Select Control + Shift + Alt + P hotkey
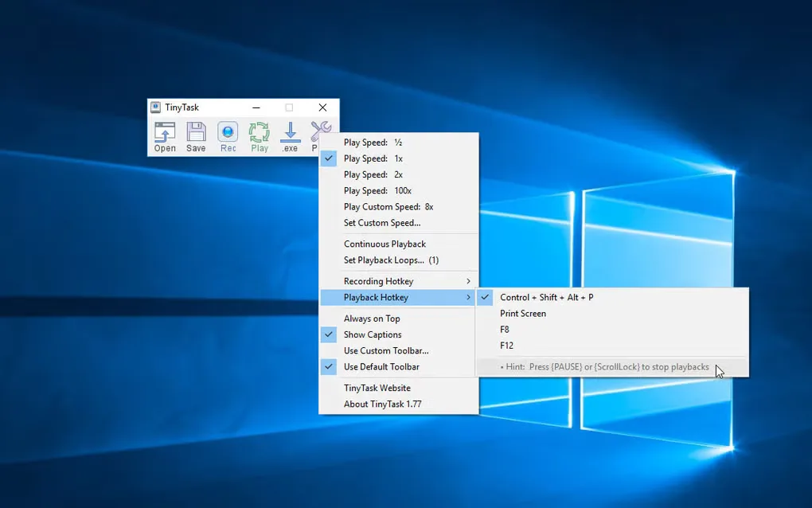The height and width of the screenshot is (508, 812). (x=612, y=297)
